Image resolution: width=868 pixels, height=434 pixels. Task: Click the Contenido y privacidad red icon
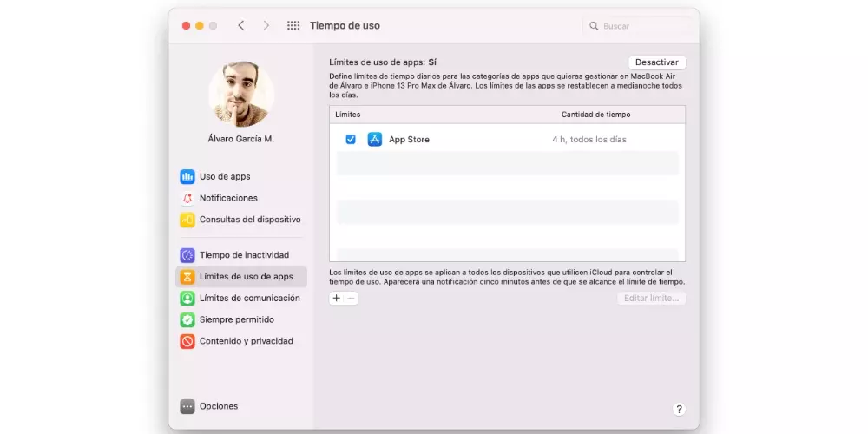187,341
